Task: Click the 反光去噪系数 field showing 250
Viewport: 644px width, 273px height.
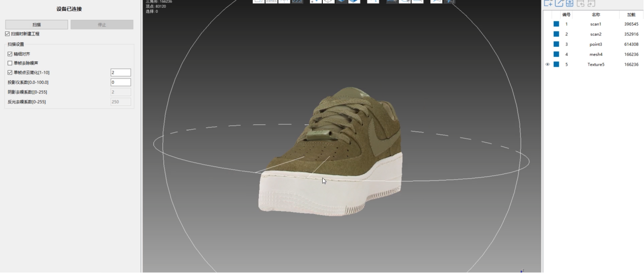Action: click(x=121, y=101)
